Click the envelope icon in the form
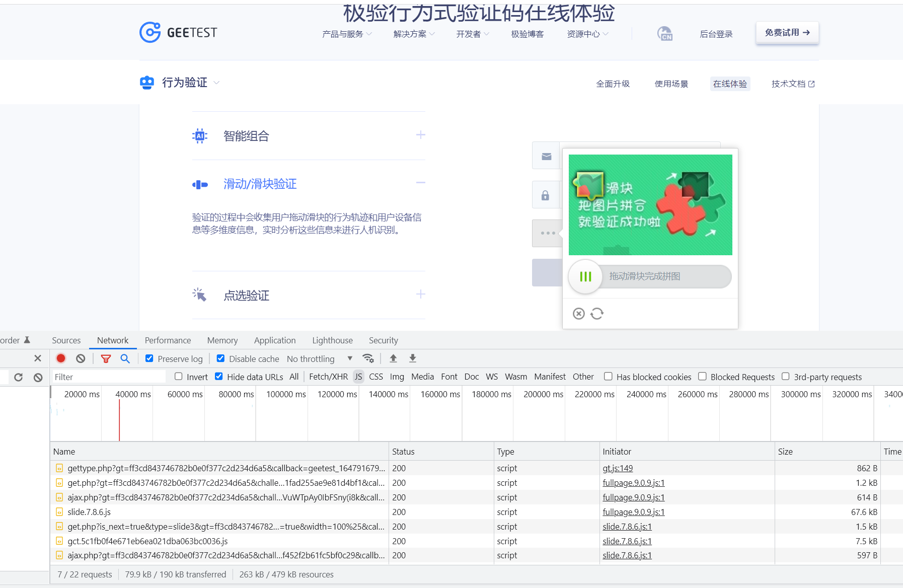 pos(546,157)
